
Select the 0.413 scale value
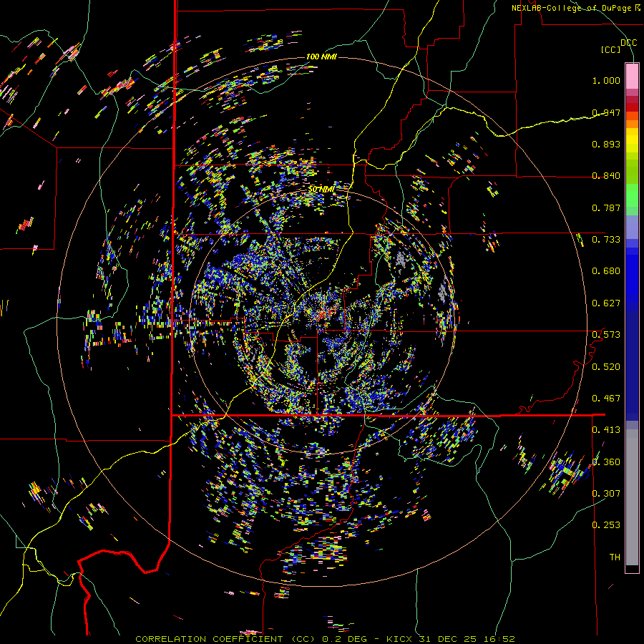point(606,430)
